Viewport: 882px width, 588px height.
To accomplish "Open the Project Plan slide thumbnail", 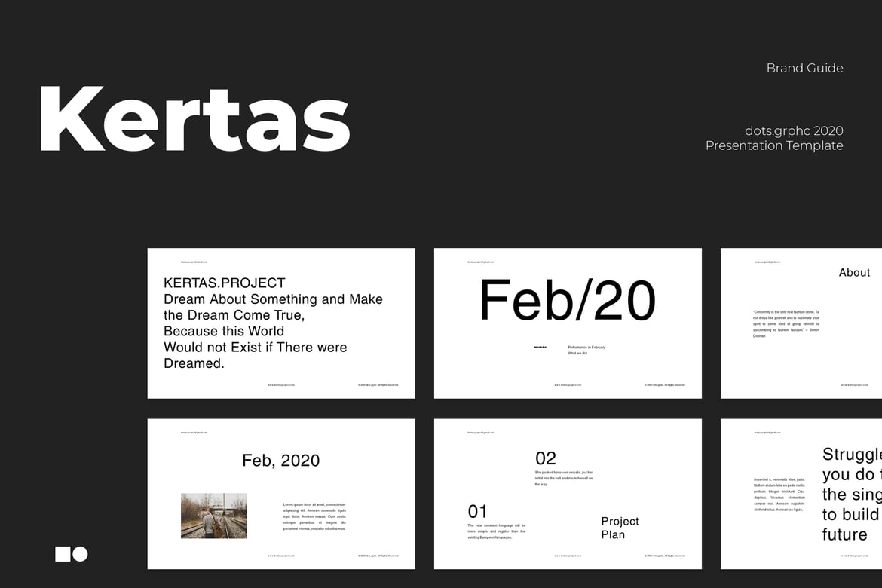I will tap(568, 494).
